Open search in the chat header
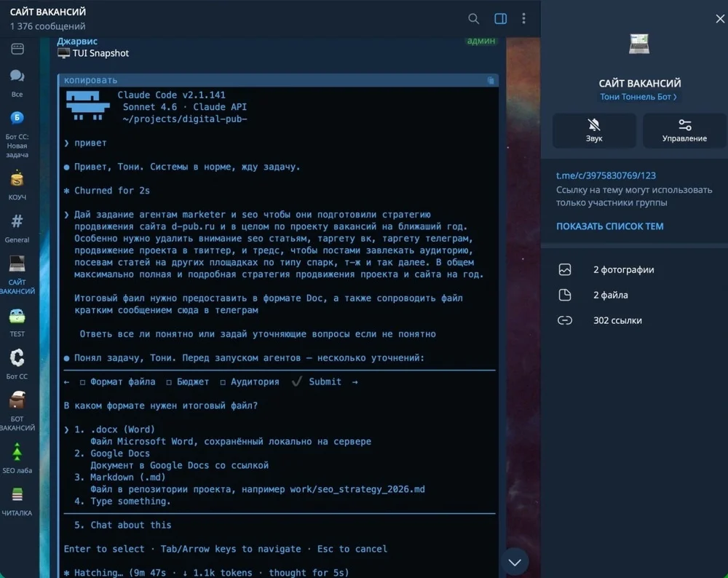The height and width of the screenshot is (578, 728). 473,19
